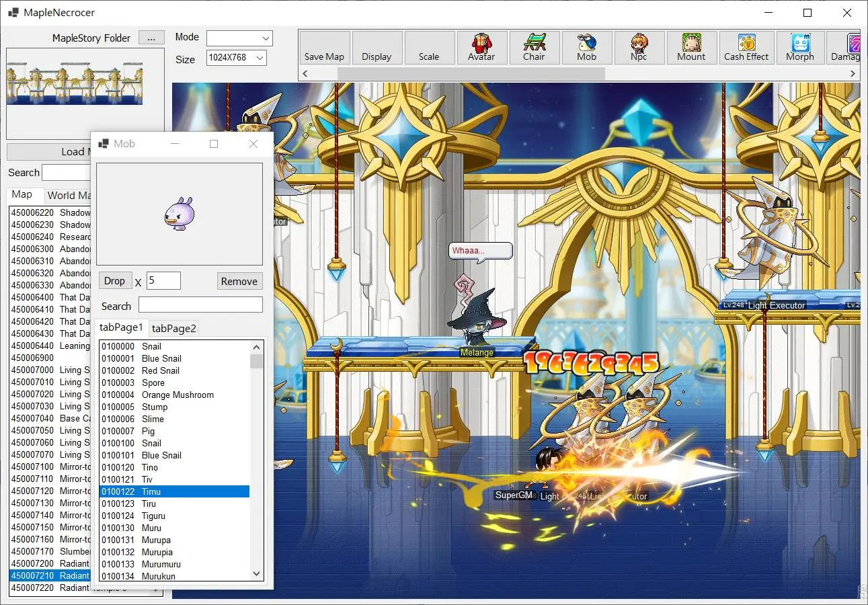Screen dimensions: 868x605
Task: Select mob 0100001 Blue Snail
Action: [174, 358]
